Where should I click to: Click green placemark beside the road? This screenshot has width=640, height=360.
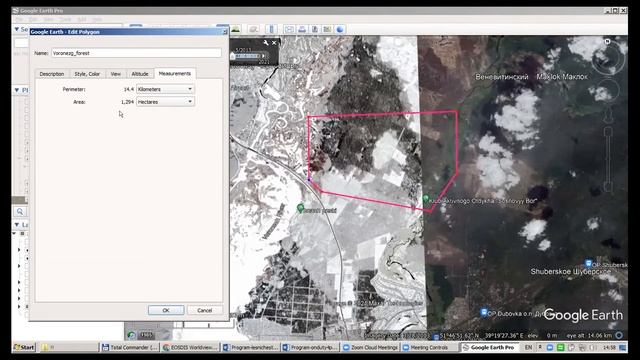[x=301, y=208]
